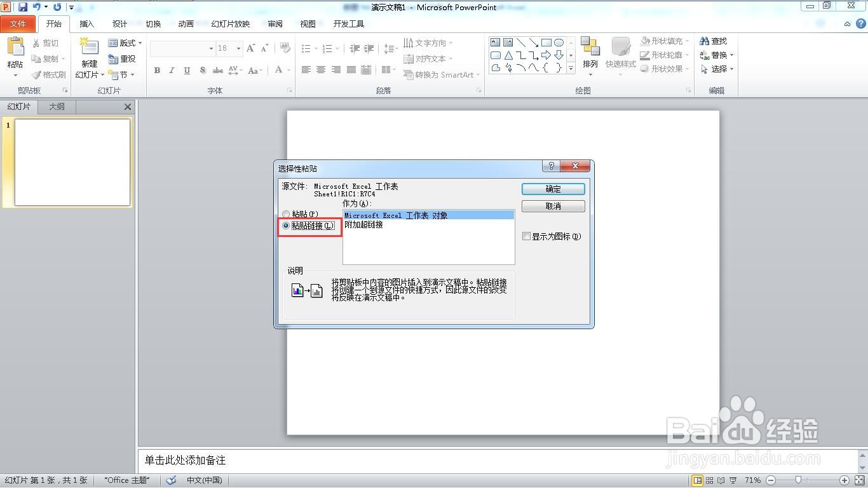Screen dimensions: 868x488
Task: Switch to the 大纲 pane tab
Action: (x=57, y=107)
